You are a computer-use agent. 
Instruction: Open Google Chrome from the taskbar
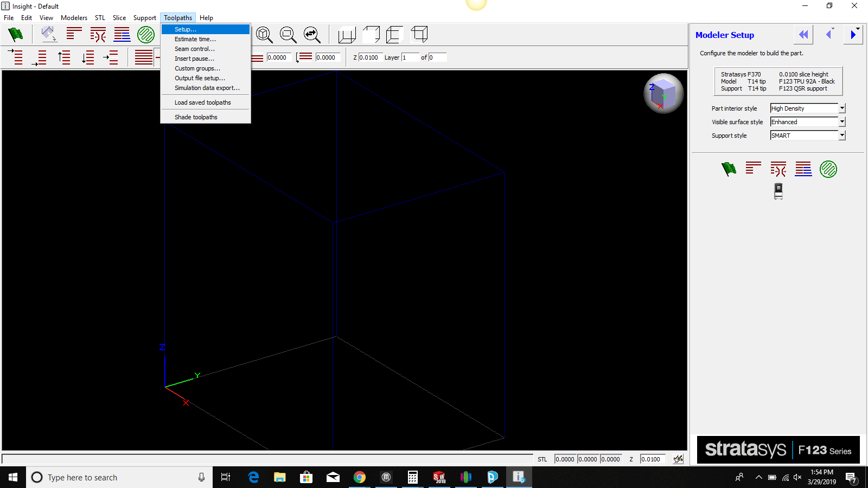(x=359, y=477)
